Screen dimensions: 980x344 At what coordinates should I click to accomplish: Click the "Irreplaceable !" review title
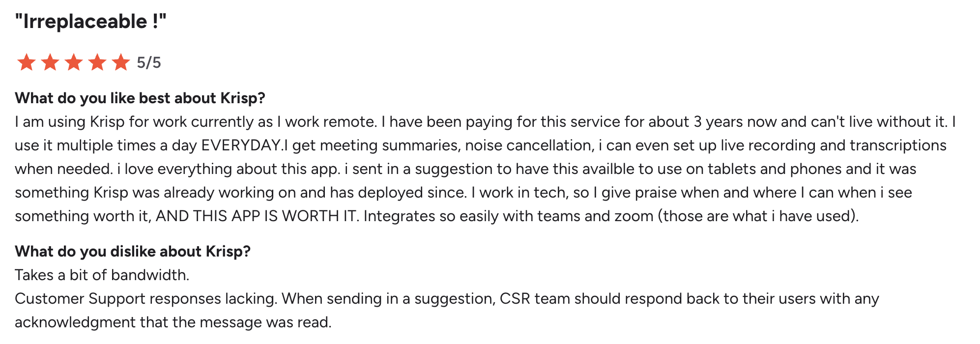[x=91, y=22]
